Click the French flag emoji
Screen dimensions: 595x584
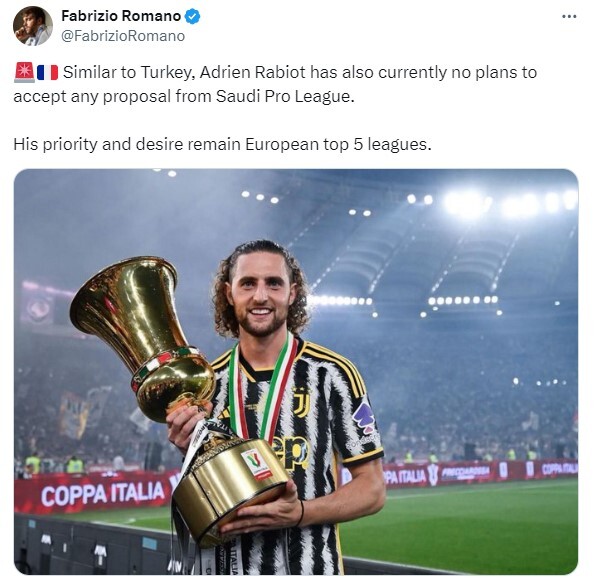click(47, 72)
